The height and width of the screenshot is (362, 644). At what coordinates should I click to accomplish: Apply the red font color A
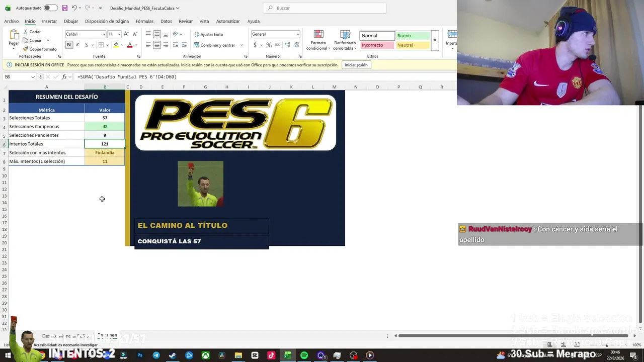click(129, 45)
